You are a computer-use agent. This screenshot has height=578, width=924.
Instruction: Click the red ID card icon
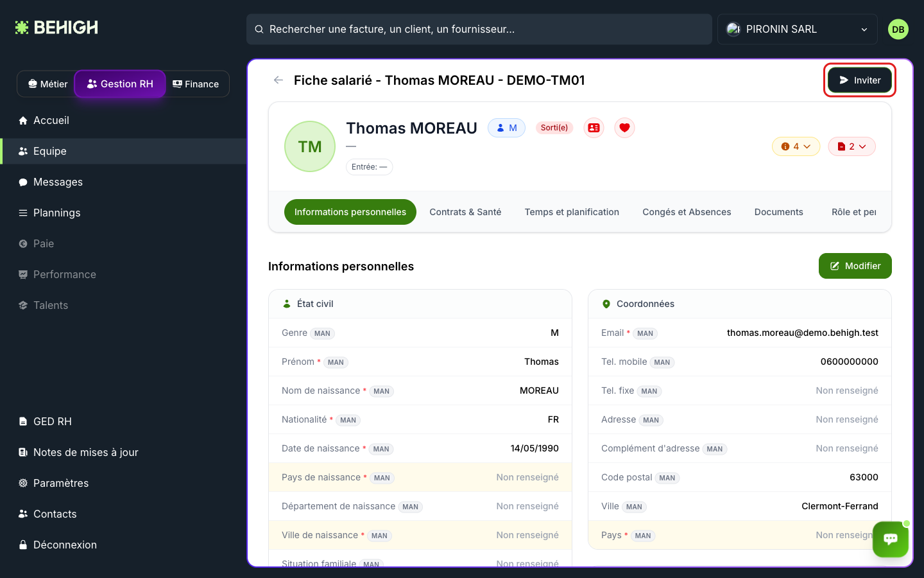pos(594,128)
